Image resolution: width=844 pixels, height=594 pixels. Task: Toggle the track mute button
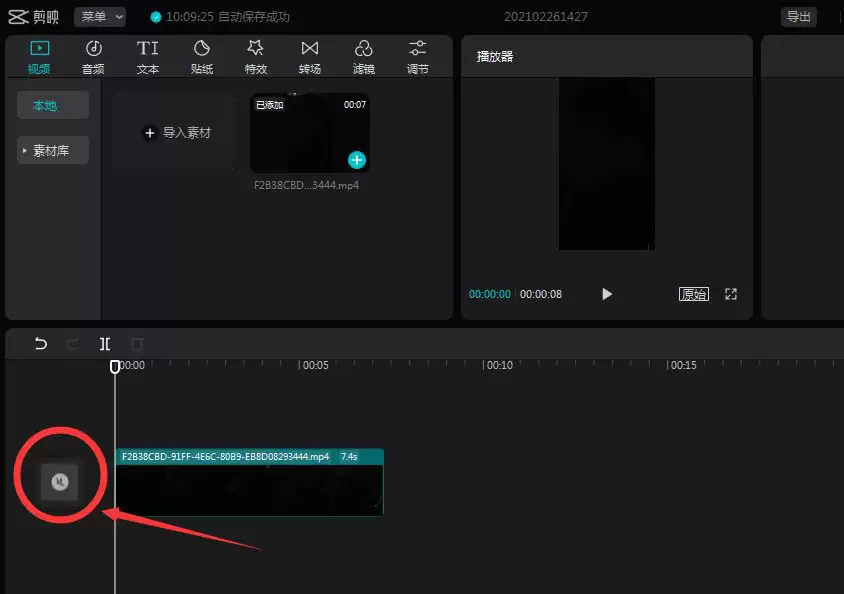pos(59,483)
